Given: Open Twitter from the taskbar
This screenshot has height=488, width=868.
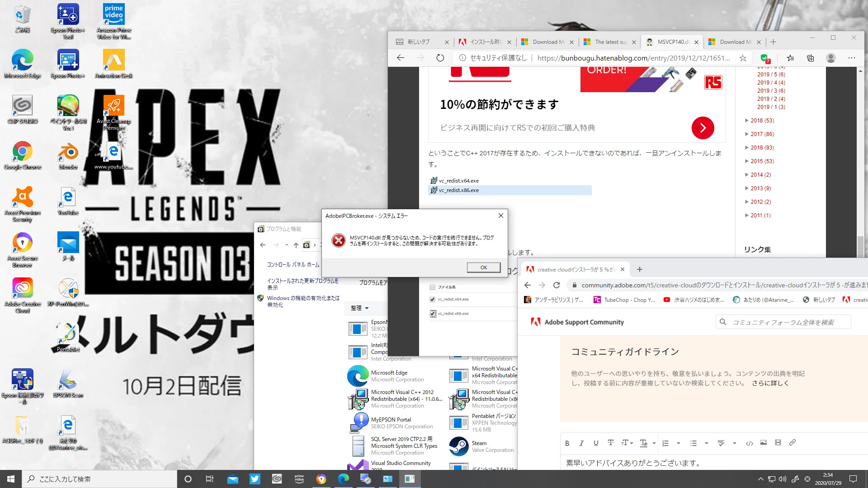Looking at the screenshot, I should coord(255,479).
